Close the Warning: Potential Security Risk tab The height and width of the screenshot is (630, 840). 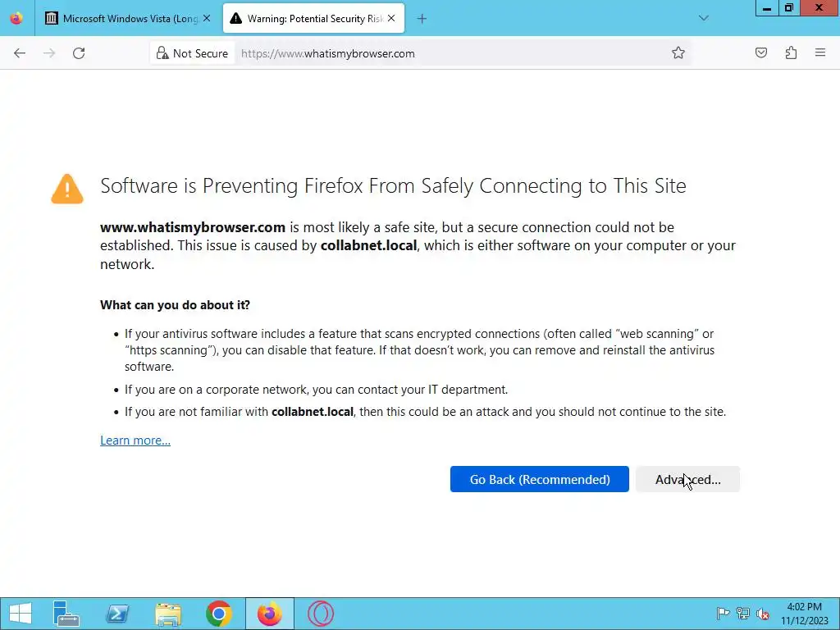(391, 19)
